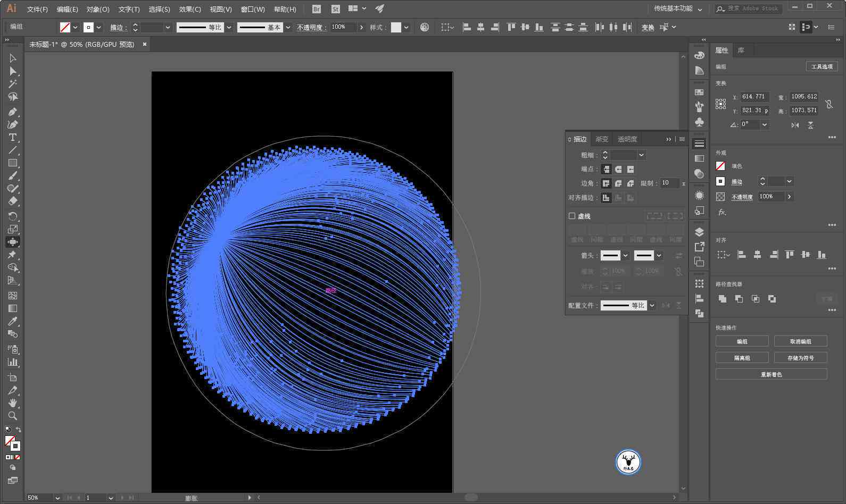Viewport: 846px width, 504px height.
Task: Align stroke to center option
Action: pyautogui.click(x=606, y=198)
